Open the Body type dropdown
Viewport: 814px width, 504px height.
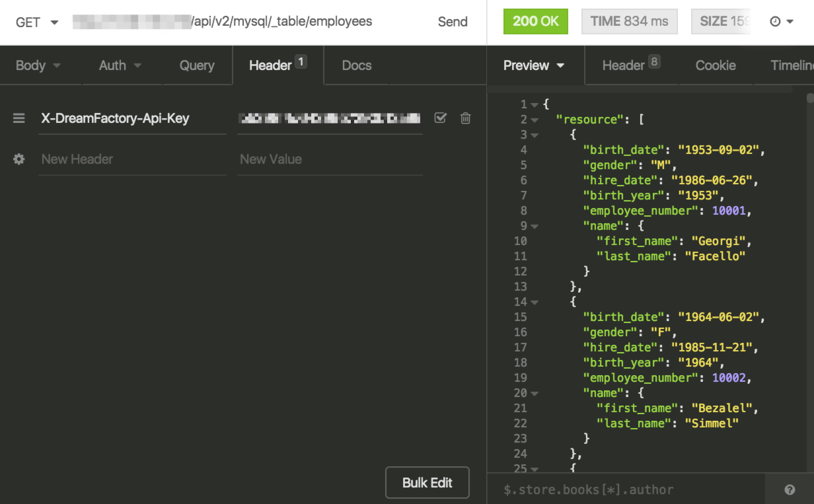[38, 65]
